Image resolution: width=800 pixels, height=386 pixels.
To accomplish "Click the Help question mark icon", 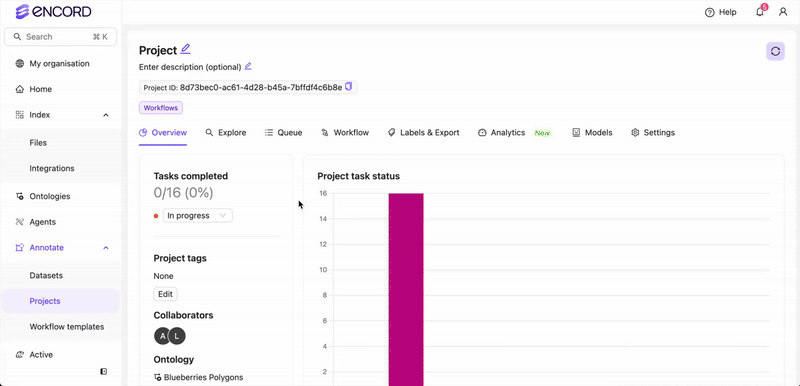I will [x=709, y=12].
